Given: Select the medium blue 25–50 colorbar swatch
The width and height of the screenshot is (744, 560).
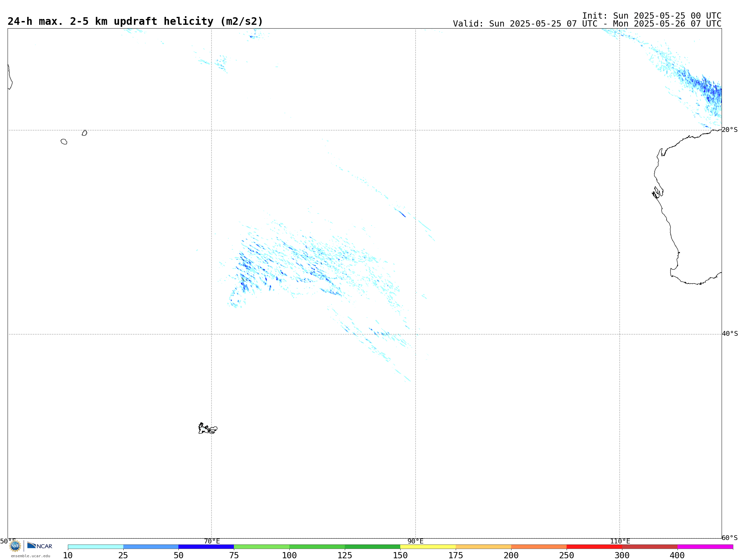Looking at the screenshot, I should point(151,547).
